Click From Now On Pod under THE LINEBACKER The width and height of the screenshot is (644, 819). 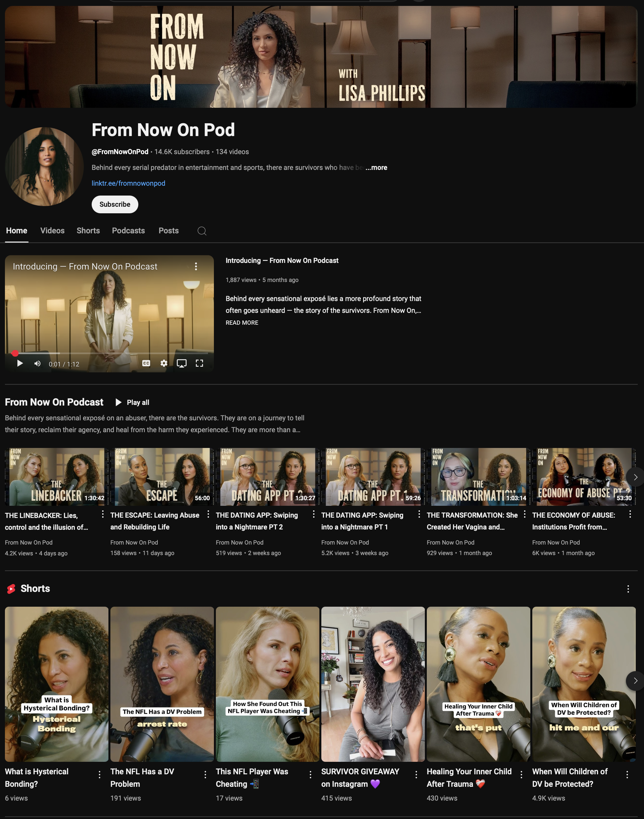click(29, 542)
